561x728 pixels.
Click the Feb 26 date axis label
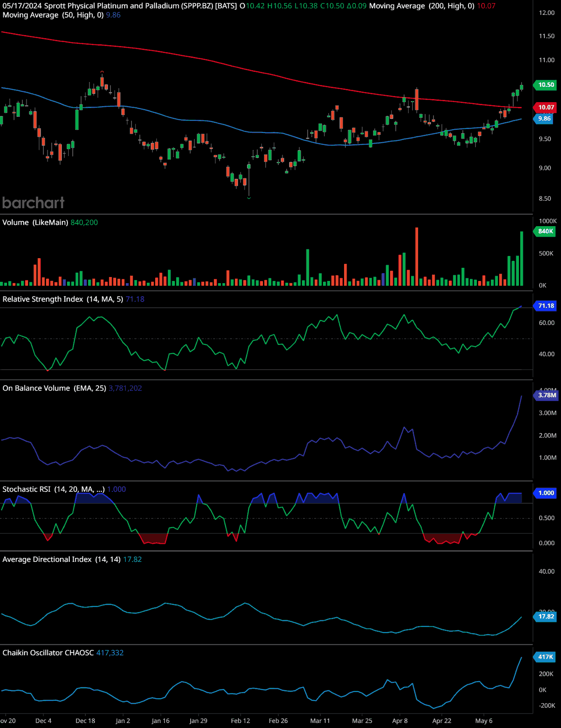pos(278,721)
